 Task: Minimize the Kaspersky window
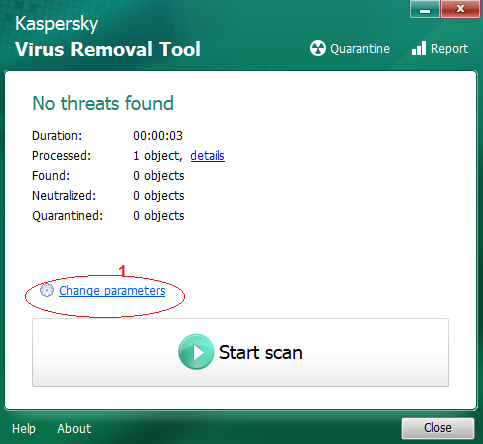pyautogui.click(x=425, y=9)
